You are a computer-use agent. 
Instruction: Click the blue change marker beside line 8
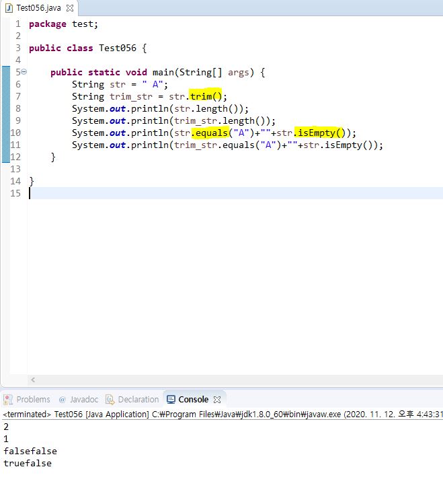click(6, 108)
